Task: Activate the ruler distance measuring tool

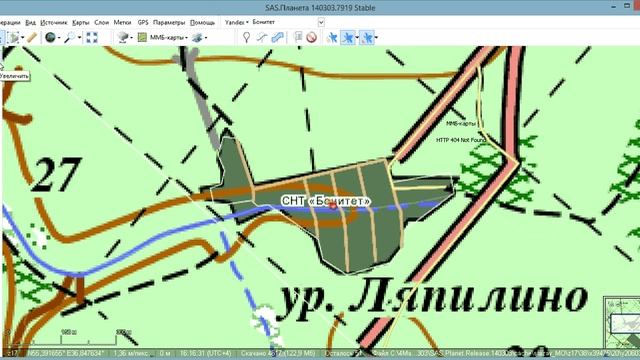Action: pos(32,38)
